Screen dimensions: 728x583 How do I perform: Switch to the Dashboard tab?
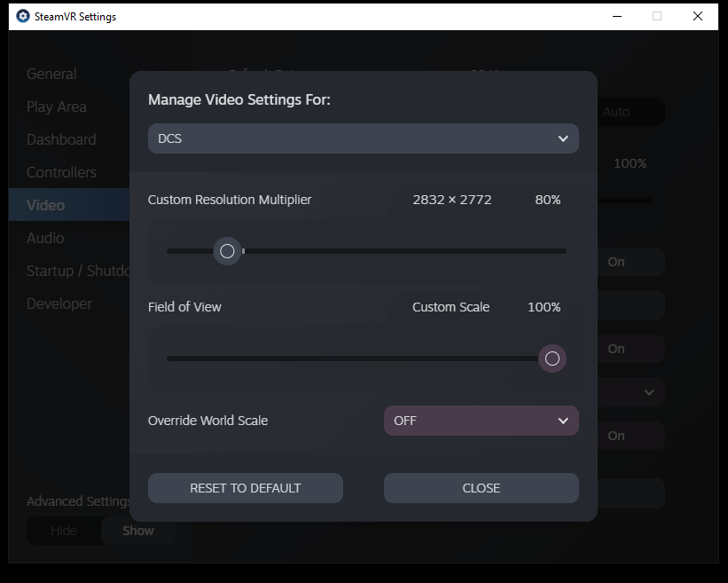click(x=61, y=139)
